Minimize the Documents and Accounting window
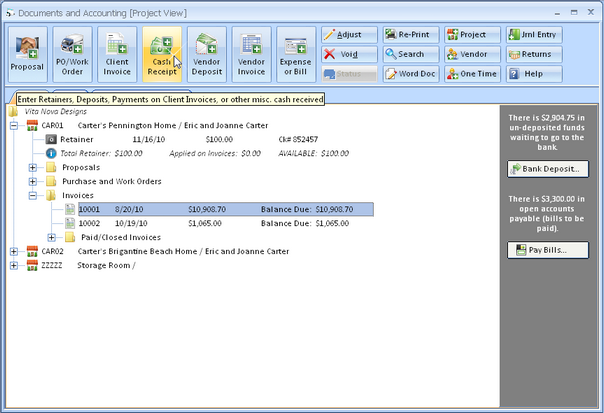Viewport: 604px width, 413px height. [x=557, y=13]
